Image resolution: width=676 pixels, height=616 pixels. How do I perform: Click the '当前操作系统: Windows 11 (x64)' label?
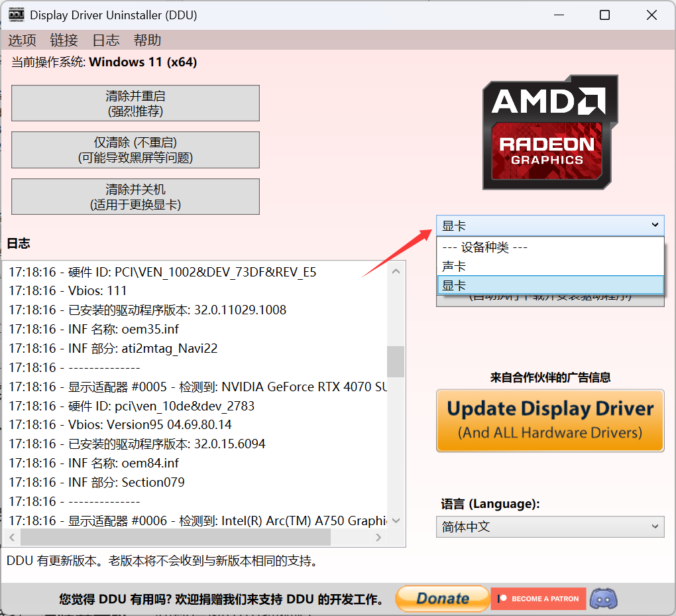pos(104,62)
